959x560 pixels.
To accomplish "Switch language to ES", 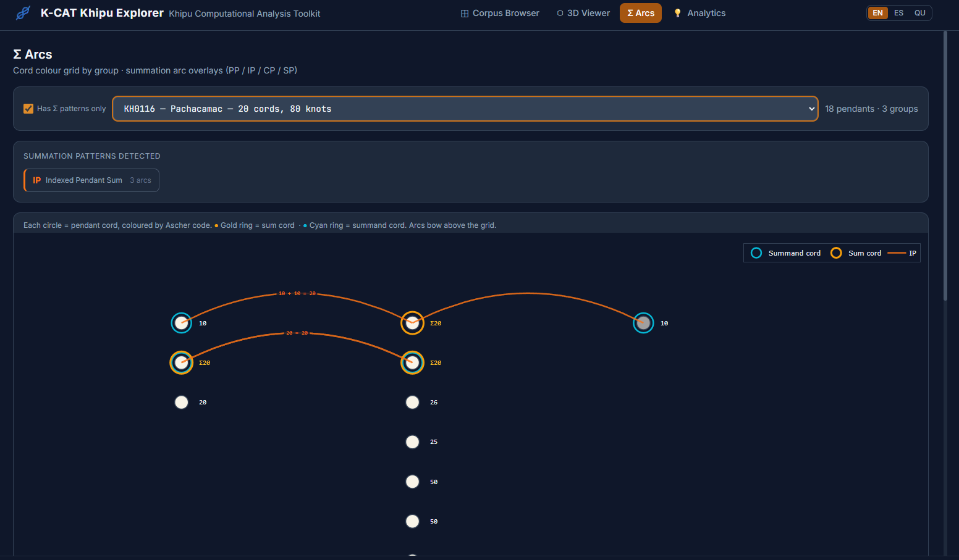I will point(898,13).
